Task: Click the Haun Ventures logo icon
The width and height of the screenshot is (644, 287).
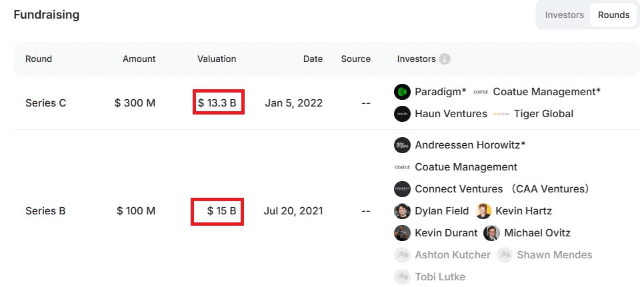Action: pyautogui.click(x=402, y=114)
